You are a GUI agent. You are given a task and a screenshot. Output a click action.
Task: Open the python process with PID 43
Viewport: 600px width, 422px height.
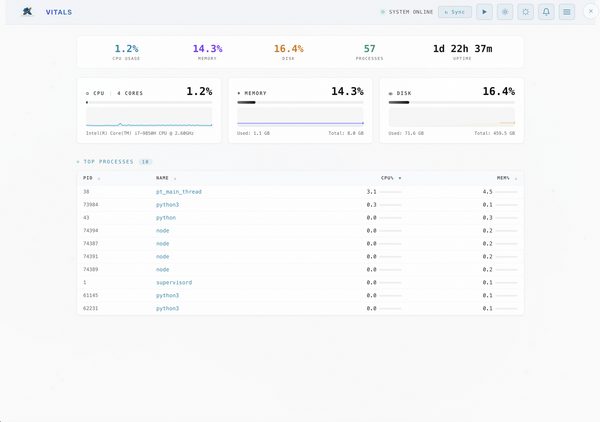[x=166, y=218]
